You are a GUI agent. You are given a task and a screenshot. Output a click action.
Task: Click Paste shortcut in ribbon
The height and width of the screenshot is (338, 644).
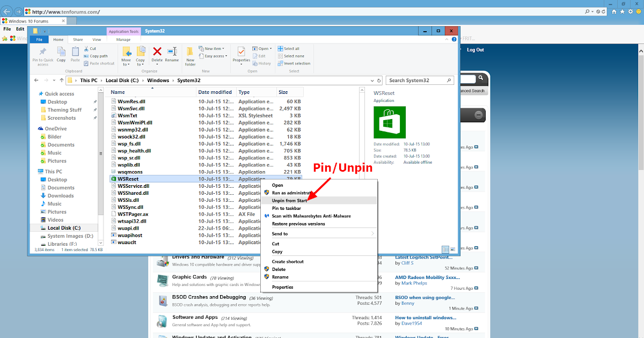[x=99, y=63]
